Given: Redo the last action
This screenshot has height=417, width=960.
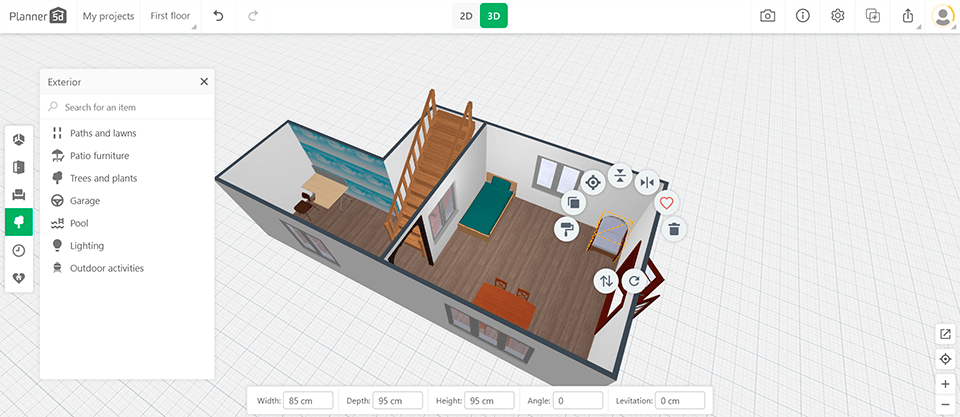Looking at the screenshot, I should [253, 17].
